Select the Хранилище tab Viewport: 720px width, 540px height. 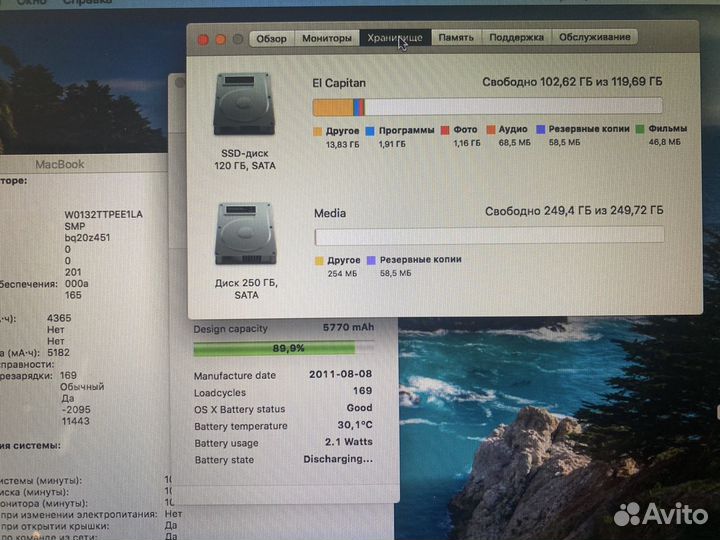[395, 38]
